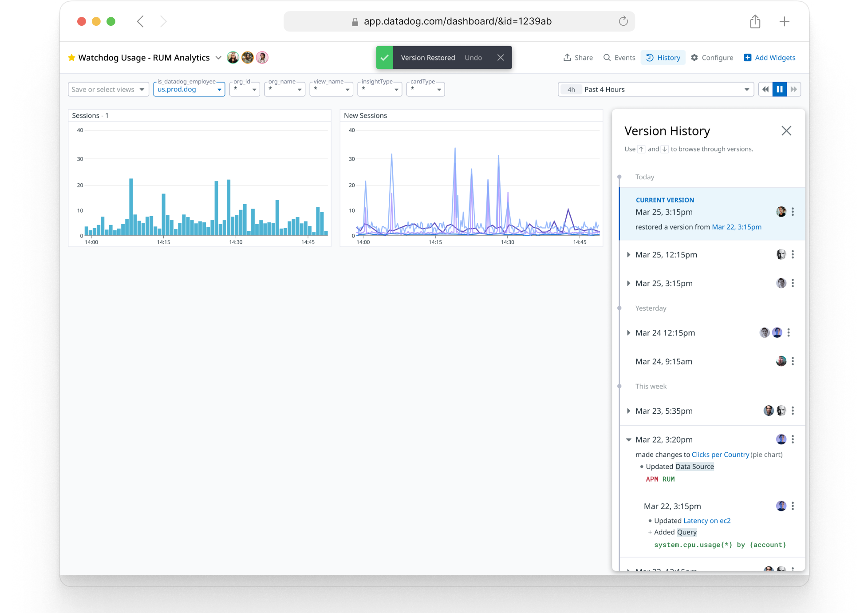The height and width of the screenshot is (613, 868).
Task: Close the Version History panel
Action: pyautogui.click(x=786, y=131)
